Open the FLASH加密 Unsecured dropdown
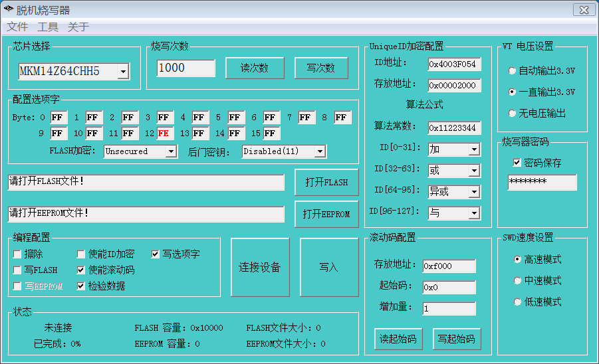This screenshot has height=364, width=599. tap(171, 151)
